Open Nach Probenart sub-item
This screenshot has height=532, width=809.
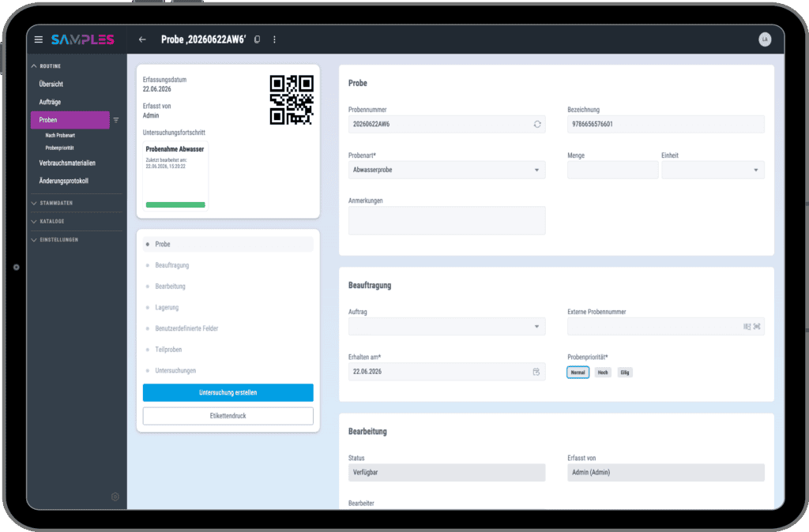pyautogui.click(x=60, y=136)
